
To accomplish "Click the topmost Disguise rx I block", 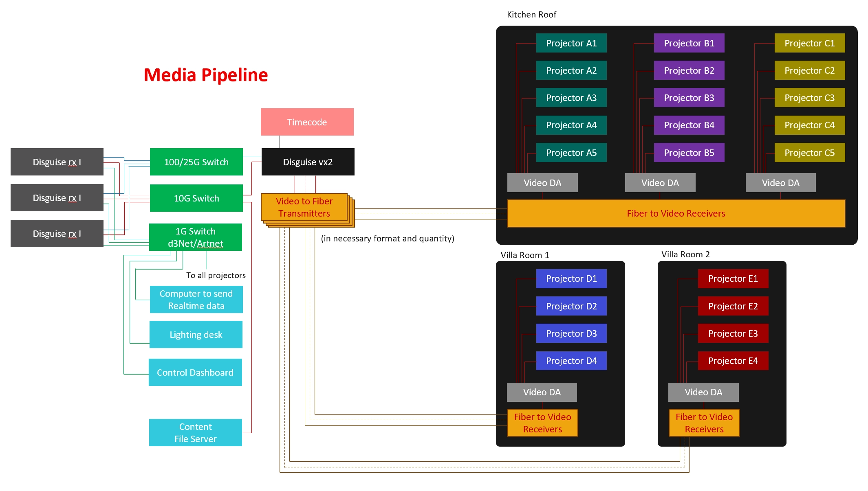I will [57, 162].
